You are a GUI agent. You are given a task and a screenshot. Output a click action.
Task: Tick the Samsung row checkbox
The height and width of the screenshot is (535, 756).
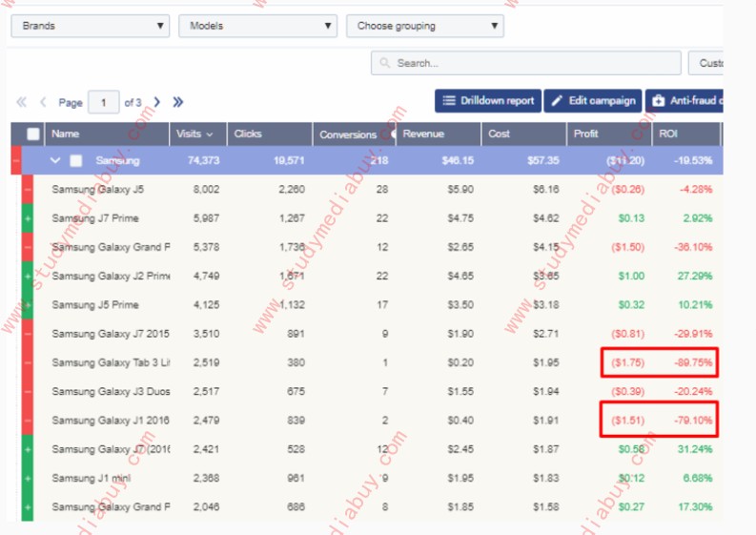coord(76,160)
